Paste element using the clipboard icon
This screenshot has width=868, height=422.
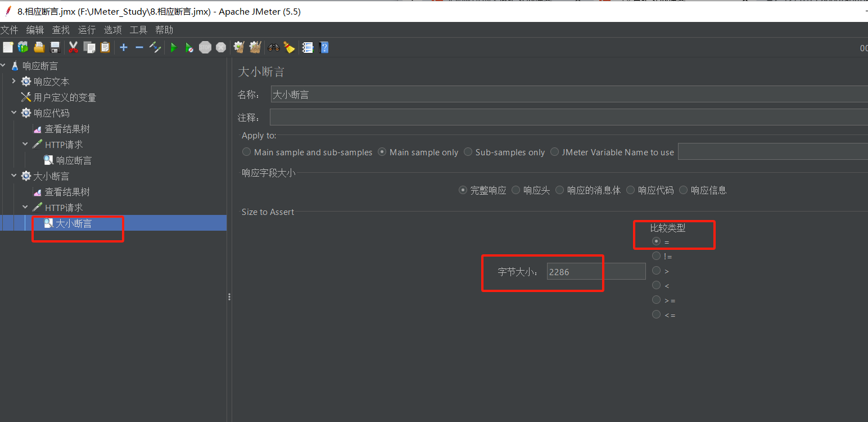tap(105, 48)
